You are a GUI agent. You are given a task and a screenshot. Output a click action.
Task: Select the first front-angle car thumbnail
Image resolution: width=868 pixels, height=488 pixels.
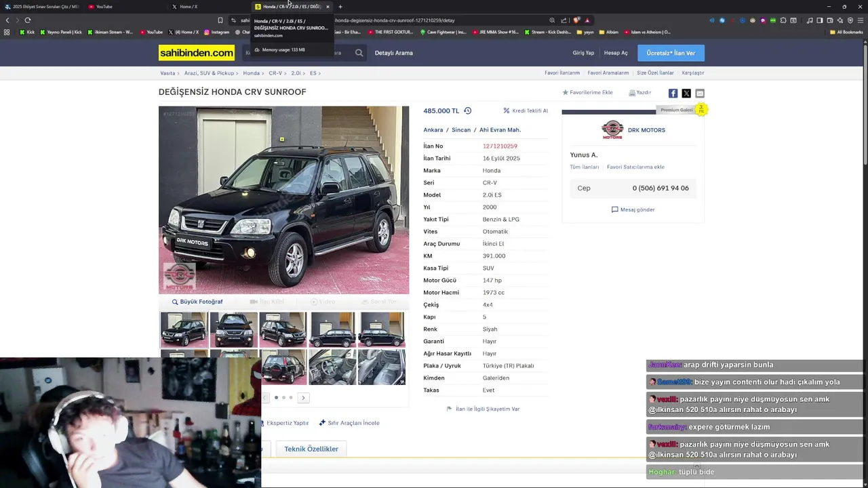[x=184, y=329]
